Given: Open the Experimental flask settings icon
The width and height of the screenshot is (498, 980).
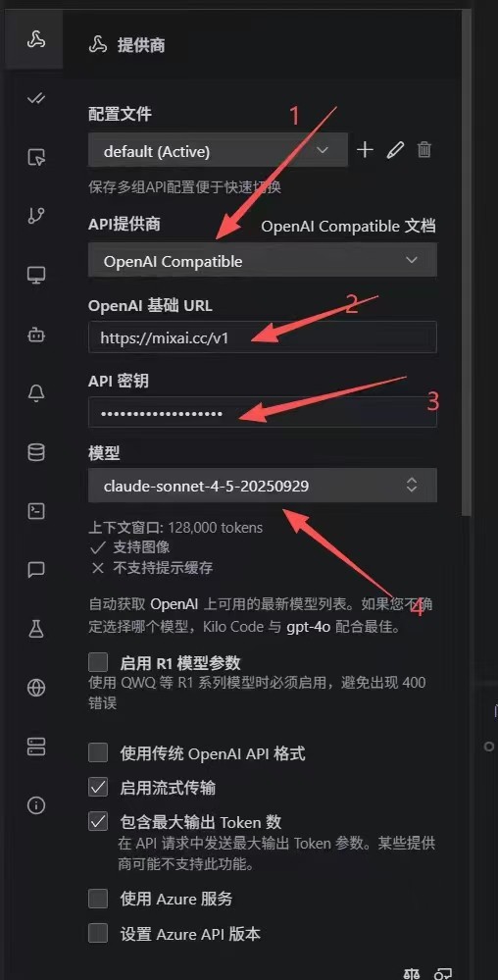Looking at the screenshot, I should pyautogui.click(x=36, y=630).
